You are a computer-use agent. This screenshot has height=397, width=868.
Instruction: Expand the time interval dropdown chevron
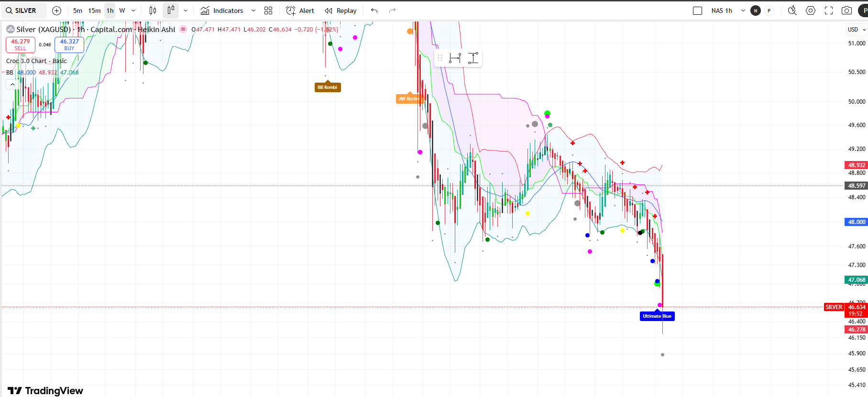[133, 11]
